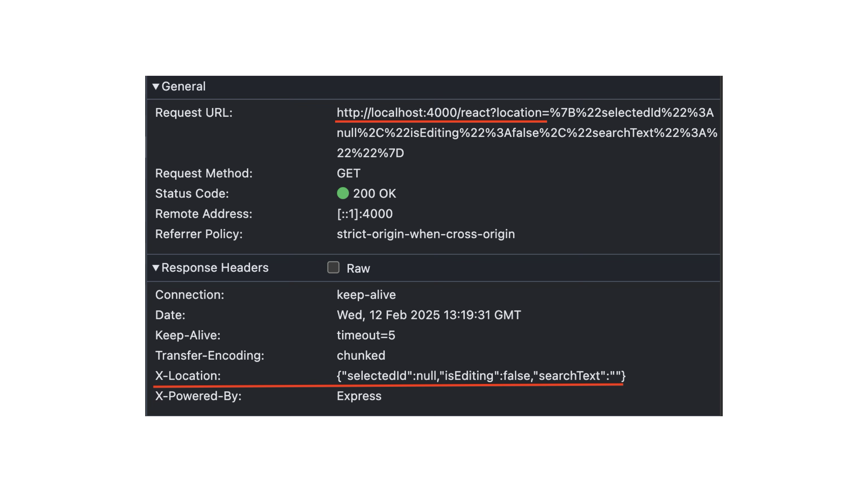Click the Remote Address value [::1]:4000
Image resolution: width=868 pixels, height=492 pixels.
click(x=364, y=214)
